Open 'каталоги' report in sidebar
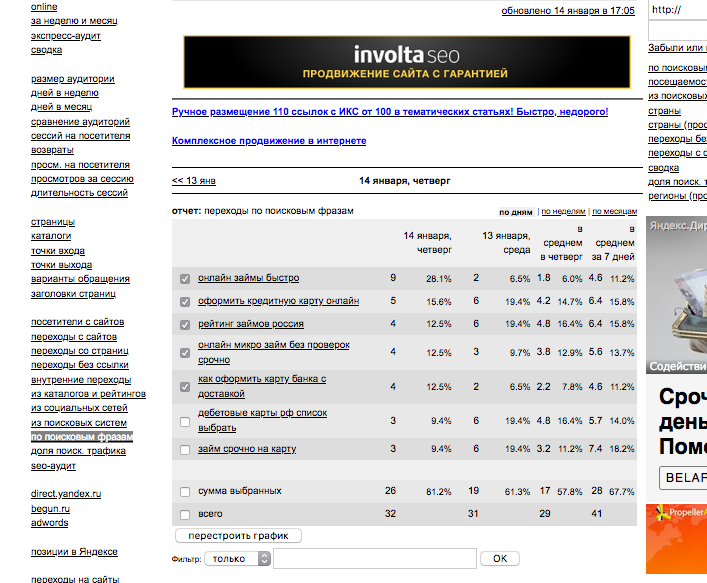 50,236
